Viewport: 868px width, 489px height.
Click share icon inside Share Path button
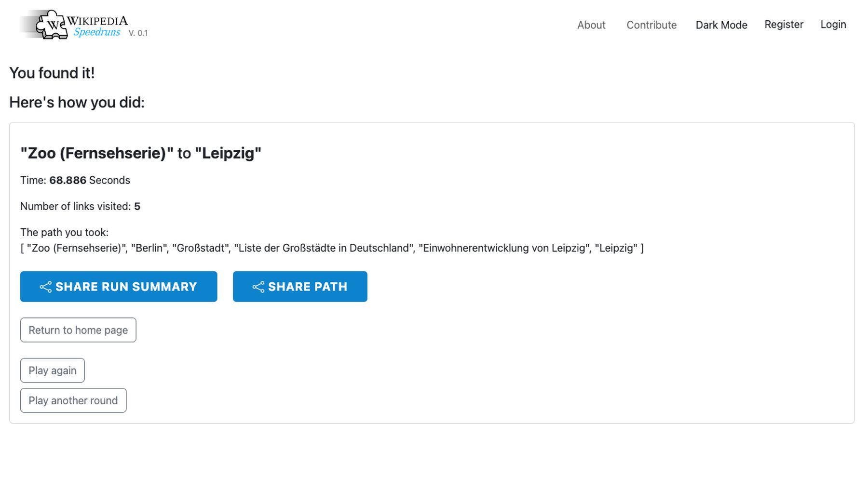tap(258, 287)
